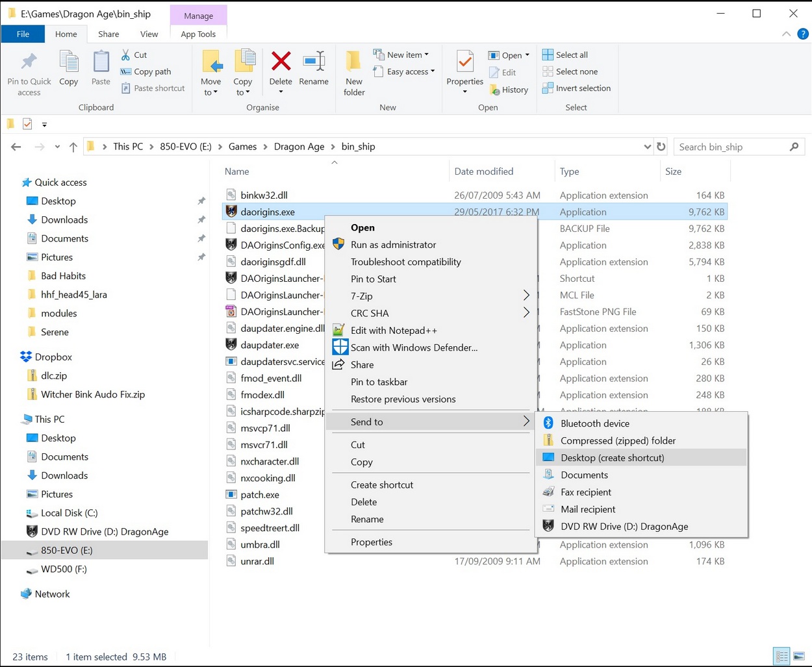
Task: Open the App Tools tab
Action: pyautogui.click(x=198, y=34)
